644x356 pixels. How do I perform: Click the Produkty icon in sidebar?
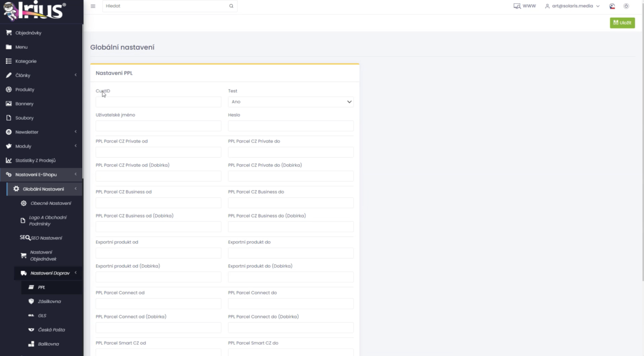click(x=9, y=90)
